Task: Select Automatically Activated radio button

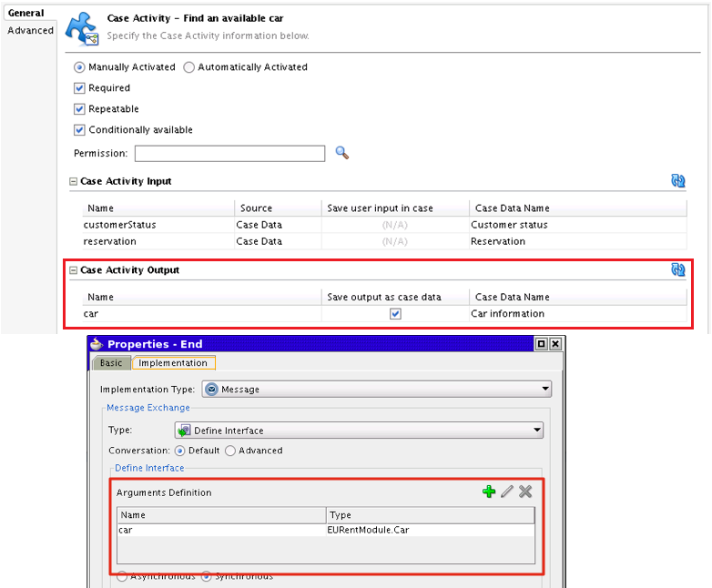Action: tap(189, 67)
